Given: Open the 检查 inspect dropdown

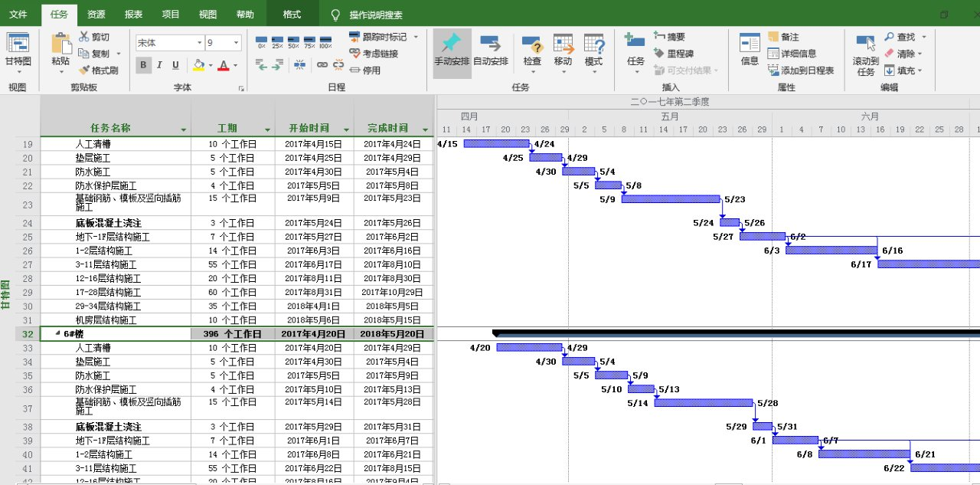Looking at the screenshot, I should click(x=532, y=72).
